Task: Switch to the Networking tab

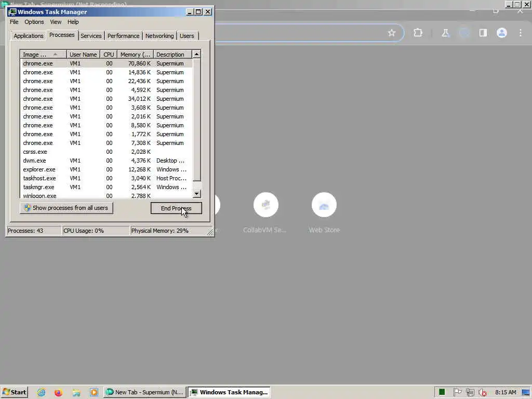Action: (159, 36)
